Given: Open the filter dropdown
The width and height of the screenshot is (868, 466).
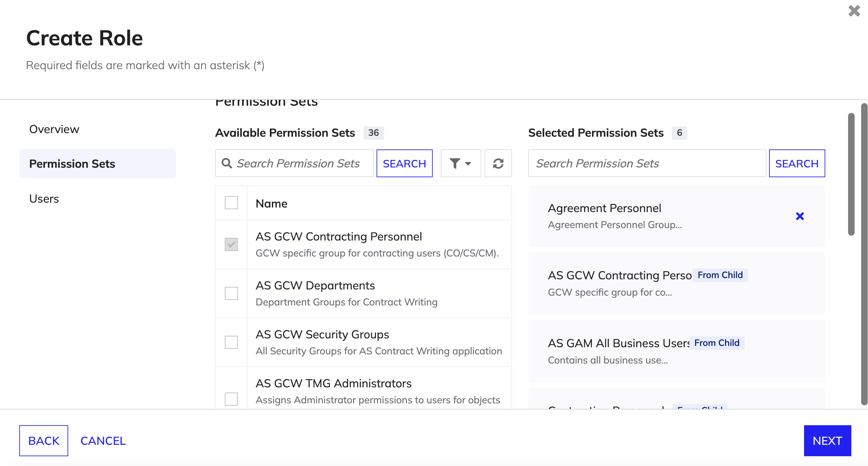Looking at the screenshot, I should (461, 163).
